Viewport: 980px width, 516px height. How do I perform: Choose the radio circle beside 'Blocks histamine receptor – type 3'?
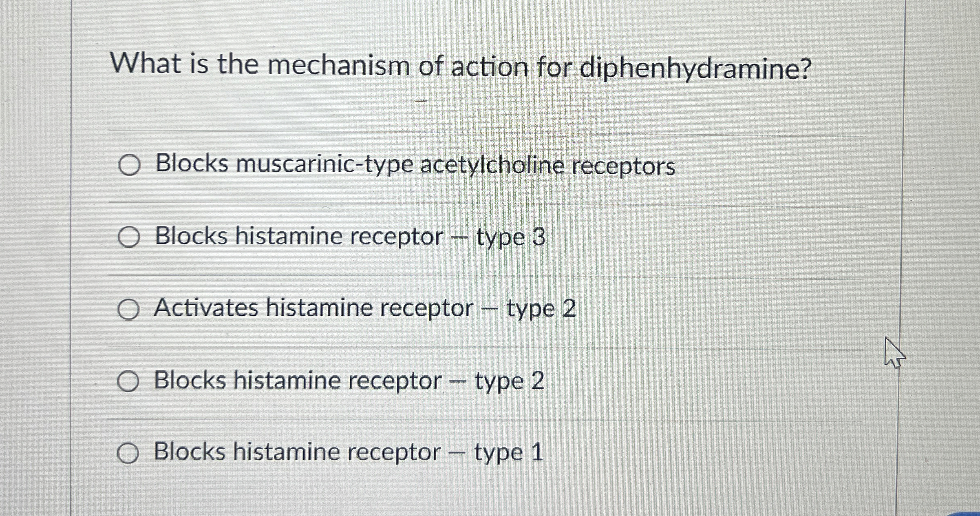click(129, 237)
